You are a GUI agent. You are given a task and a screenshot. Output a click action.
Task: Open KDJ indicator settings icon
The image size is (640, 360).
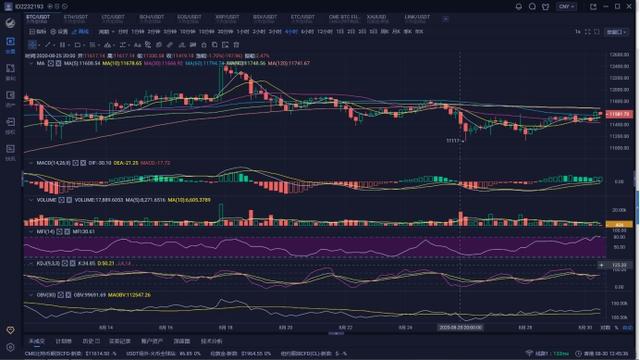(65, 264)
